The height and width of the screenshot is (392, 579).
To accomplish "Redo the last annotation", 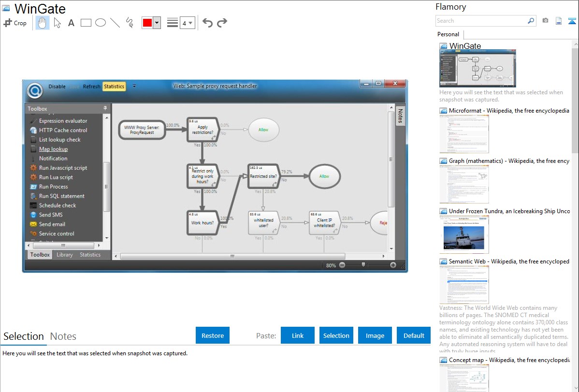I will (x=222, y=23).
